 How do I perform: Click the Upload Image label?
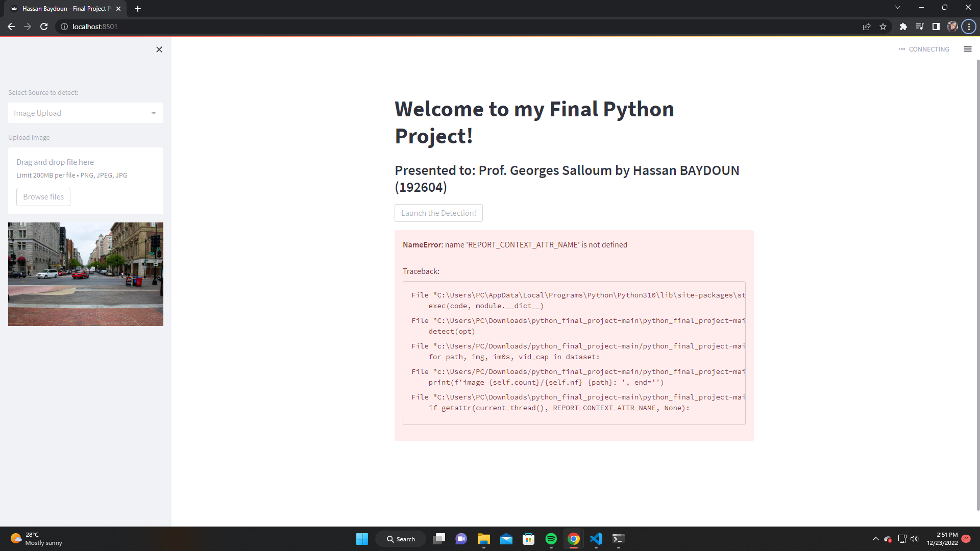tap(29, 138)
